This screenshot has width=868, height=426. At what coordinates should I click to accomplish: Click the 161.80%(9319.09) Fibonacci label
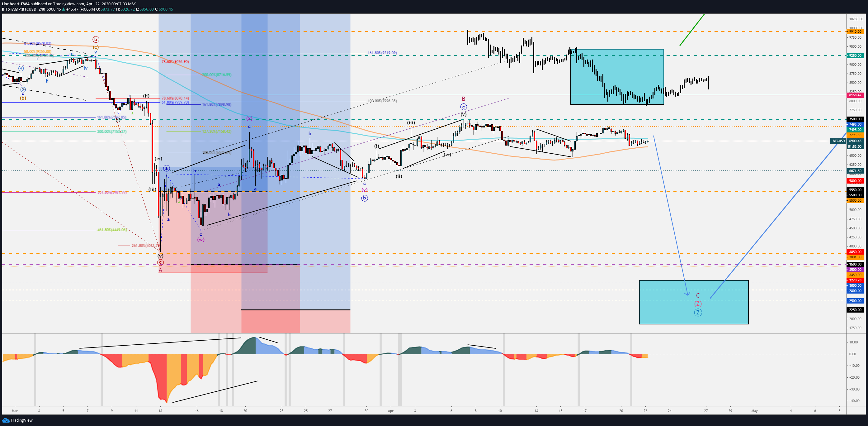382,53
